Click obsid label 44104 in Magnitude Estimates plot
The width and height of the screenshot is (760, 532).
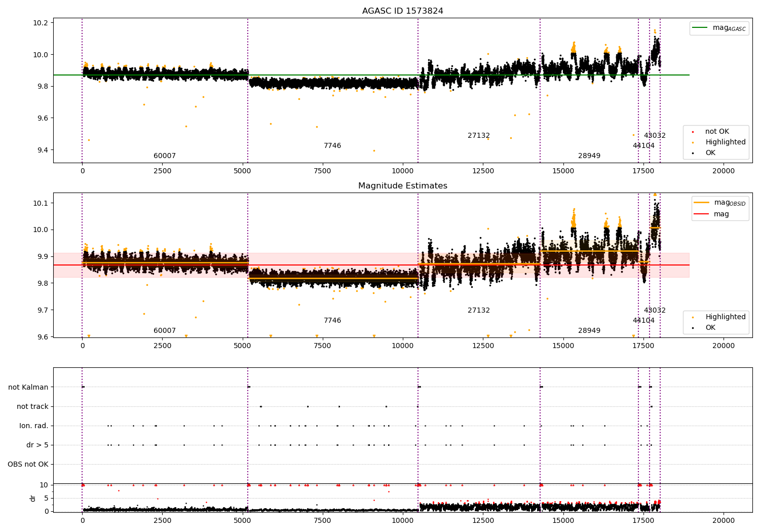(643, 321)
